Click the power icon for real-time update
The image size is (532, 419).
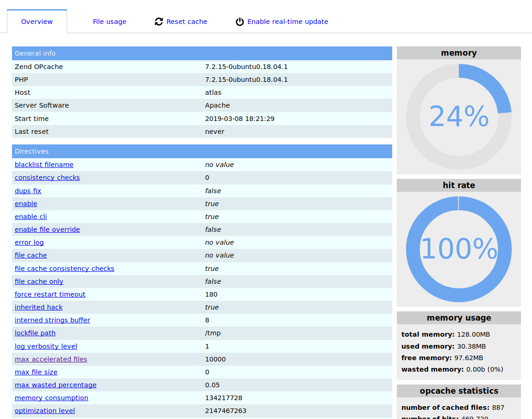240,22
